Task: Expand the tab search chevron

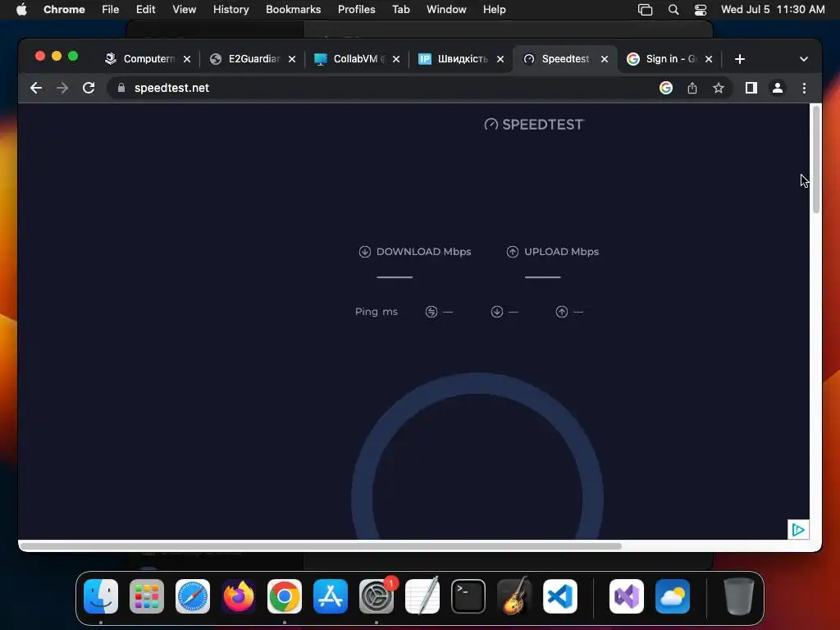Action: (x=804, y=59)
